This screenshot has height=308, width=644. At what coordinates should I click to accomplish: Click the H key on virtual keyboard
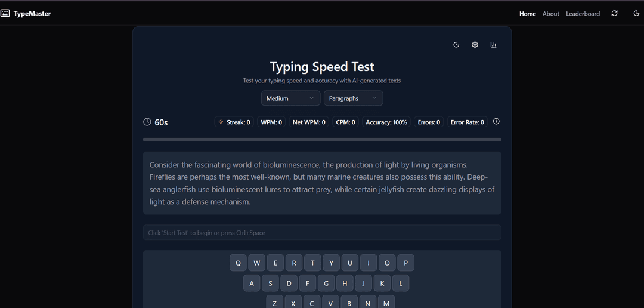click(345, 283)
